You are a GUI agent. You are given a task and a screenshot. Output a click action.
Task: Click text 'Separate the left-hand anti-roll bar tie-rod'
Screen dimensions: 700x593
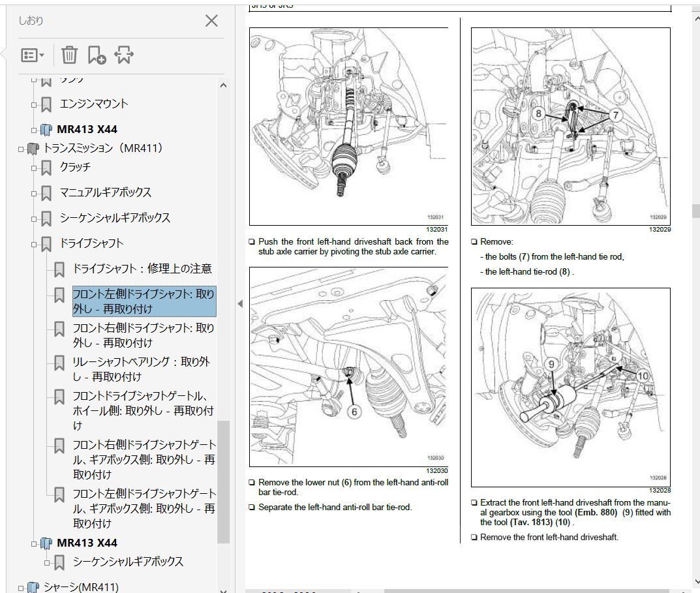pos(335,508)
